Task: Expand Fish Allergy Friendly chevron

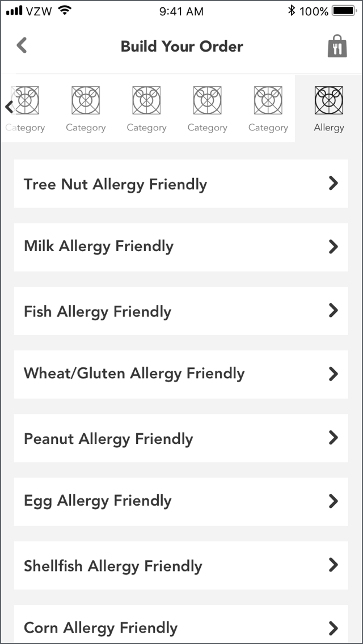Action: (334, 310)
